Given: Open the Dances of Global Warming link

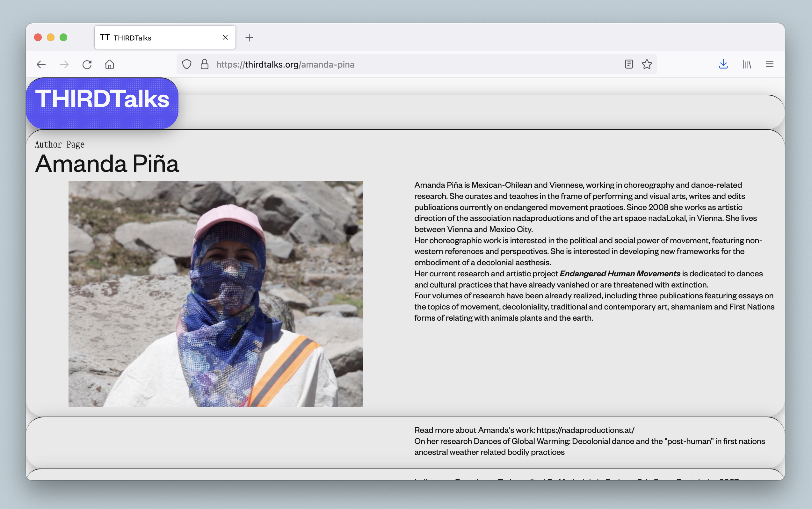Looking at the screenshot, I should tap(590, 447).
